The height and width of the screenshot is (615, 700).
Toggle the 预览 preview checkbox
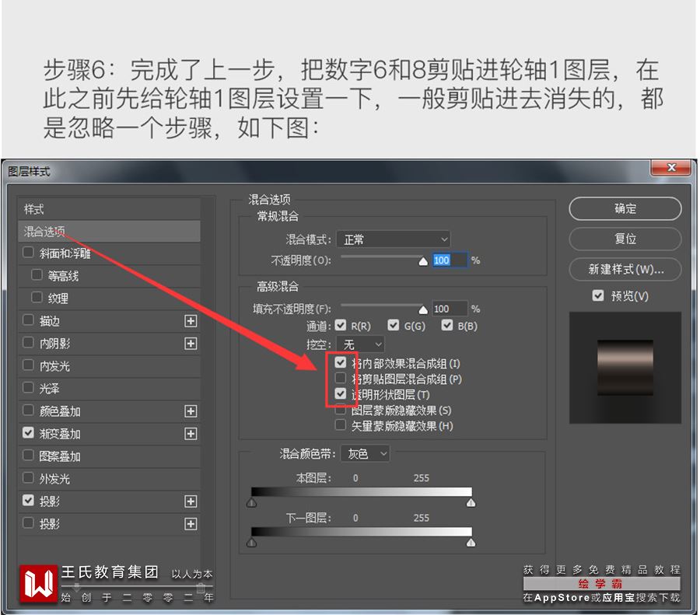pos(598,295)
